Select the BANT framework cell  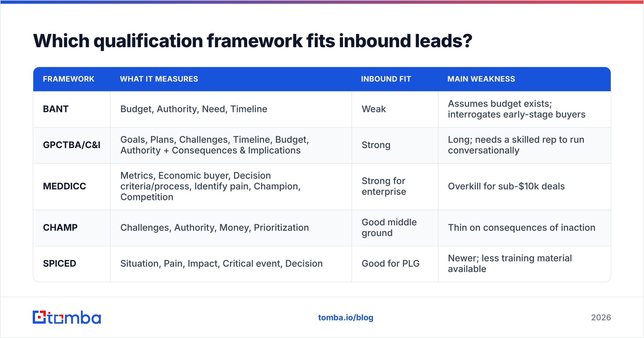coord(72,109)
